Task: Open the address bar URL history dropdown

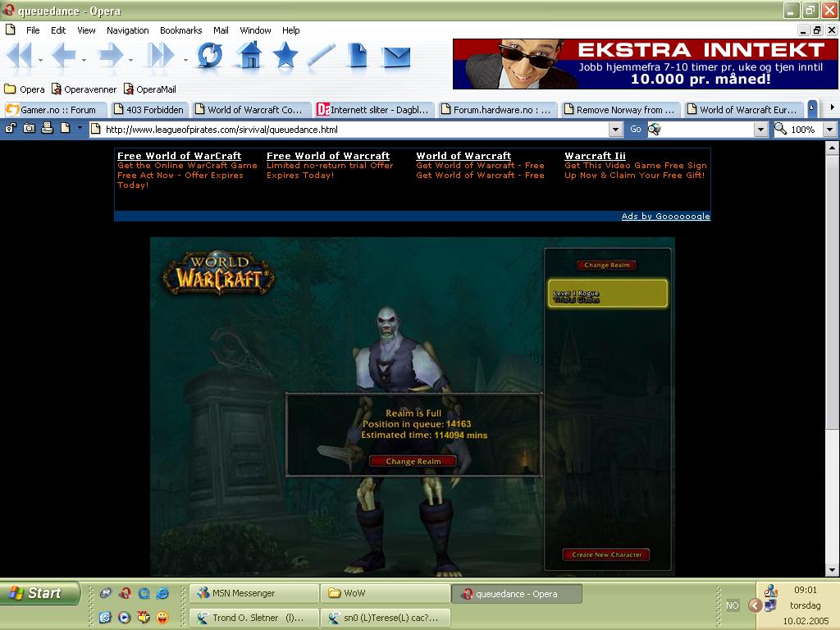Action: pos(615,129)
